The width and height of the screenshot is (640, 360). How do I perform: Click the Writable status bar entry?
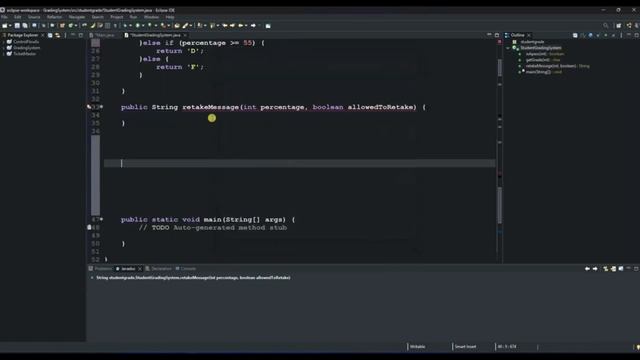click(418, 347)
